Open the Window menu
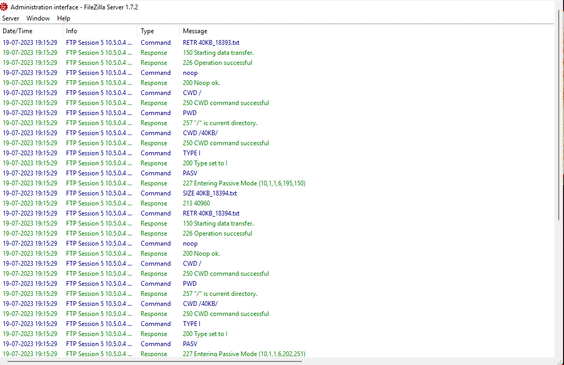 tap(38, 18)
